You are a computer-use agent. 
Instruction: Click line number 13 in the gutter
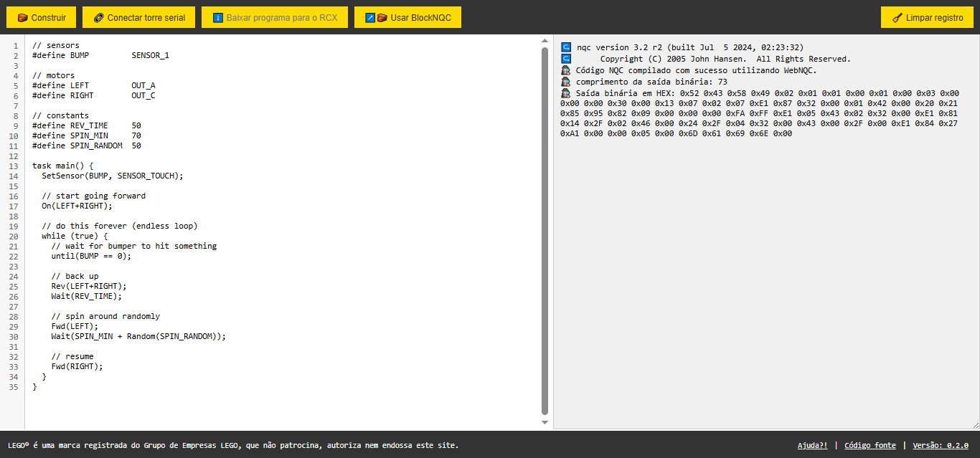pos(15,166)
